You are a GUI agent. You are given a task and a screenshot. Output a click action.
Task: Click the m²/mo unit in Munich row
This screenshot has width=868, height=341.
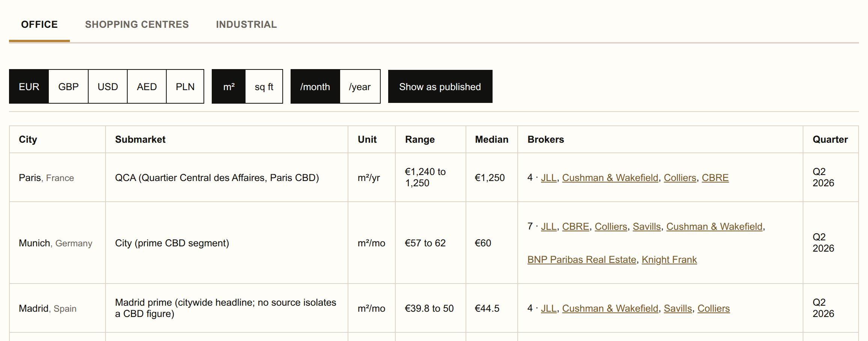coord(371,243)
